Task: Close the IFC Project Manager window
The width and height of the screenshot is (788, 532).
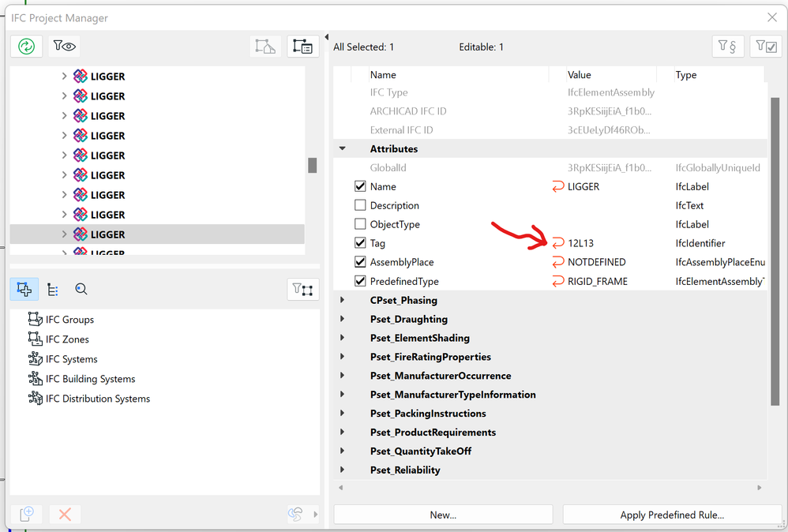Action: pyautogui.click(x=772, y=17)
